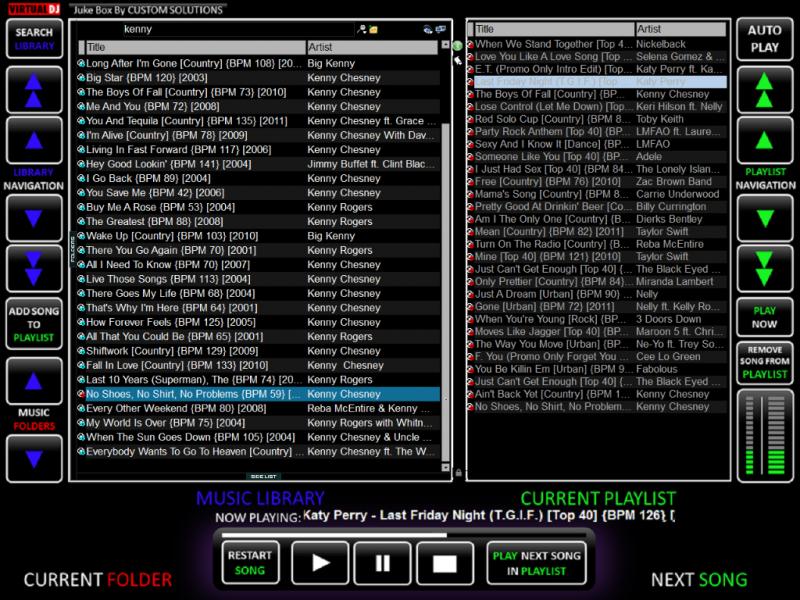Select 'Someone Like You' by Adele in the playlist
800x600 pixels.
click(x=597, y=157)
